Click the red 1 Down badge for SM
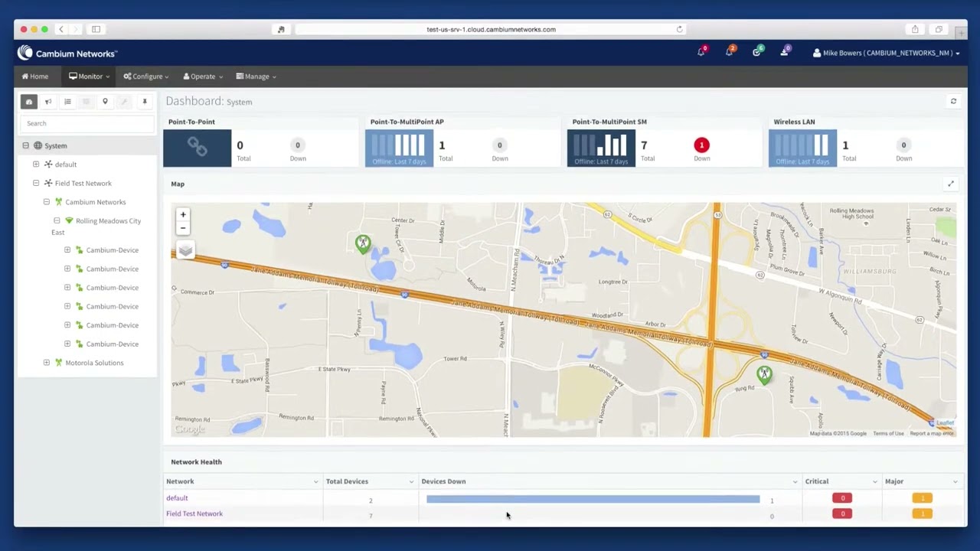The width and height of the screenshot is (980, 551). click(x=701, y=145)
